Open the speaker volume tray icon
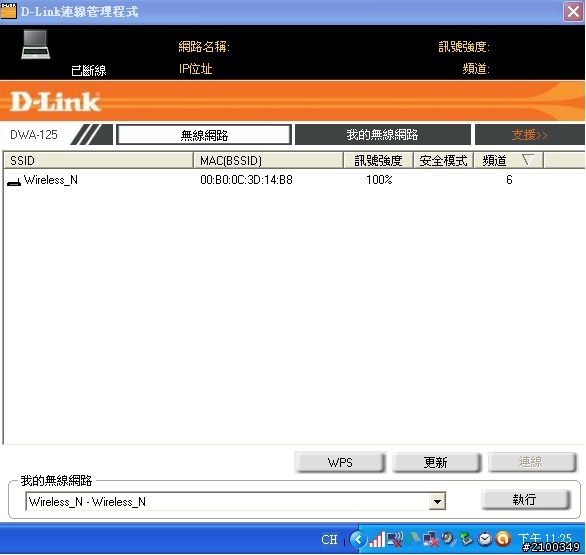This screenshot has width=586, height=555. pyautogui.click(x=448, y=539)
